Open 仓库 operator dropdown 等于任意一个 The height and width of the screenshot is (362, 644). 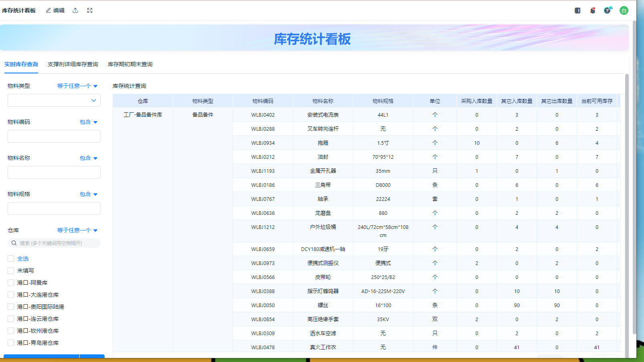[x=77, y=230]
